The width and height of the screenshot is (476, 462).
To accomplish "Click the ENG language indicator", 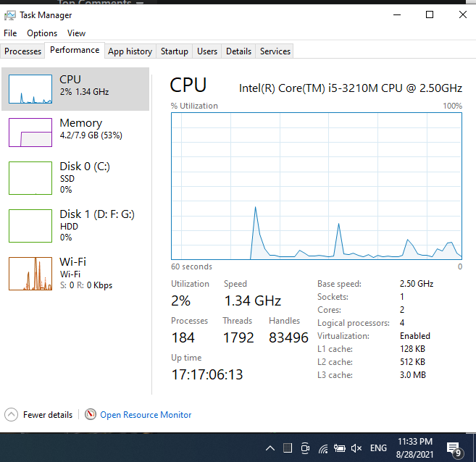I will point(378,448).
